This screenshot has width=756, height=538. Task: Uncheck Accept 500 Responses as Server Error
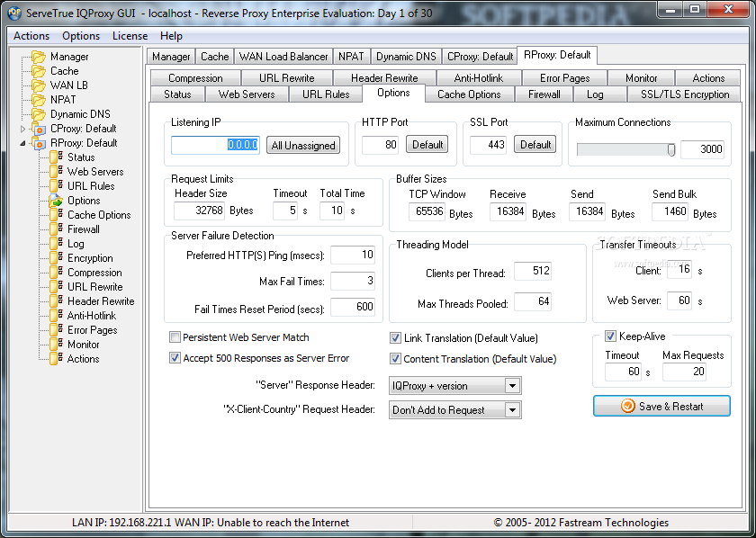[x=175, y=358]
